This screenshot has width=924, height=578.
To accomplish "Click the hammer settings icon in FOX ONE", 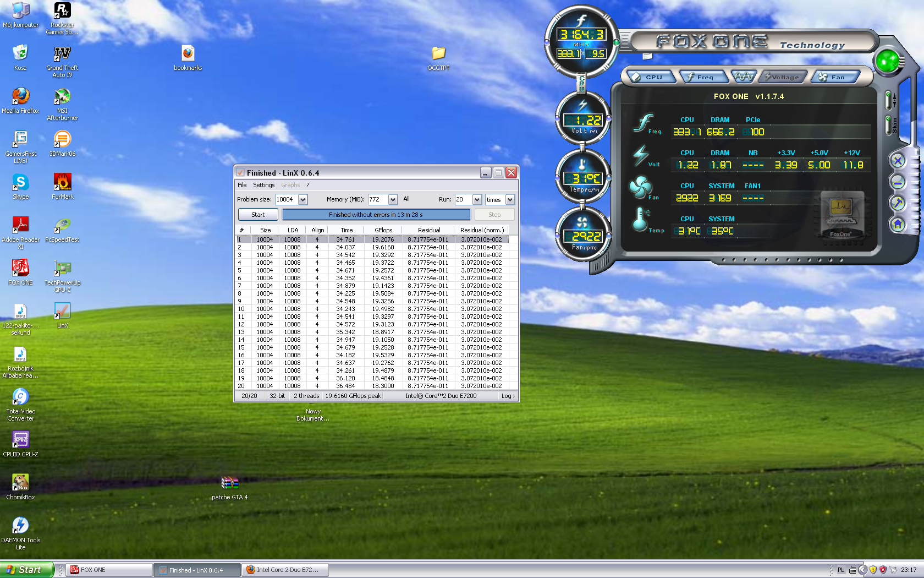I will (898, 203).
